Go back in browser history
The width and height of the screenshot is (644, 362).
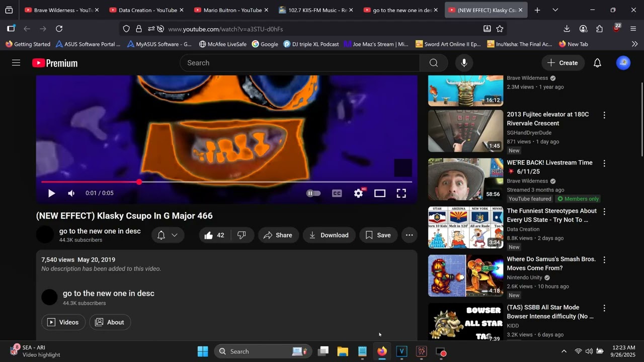coord(27,29)
